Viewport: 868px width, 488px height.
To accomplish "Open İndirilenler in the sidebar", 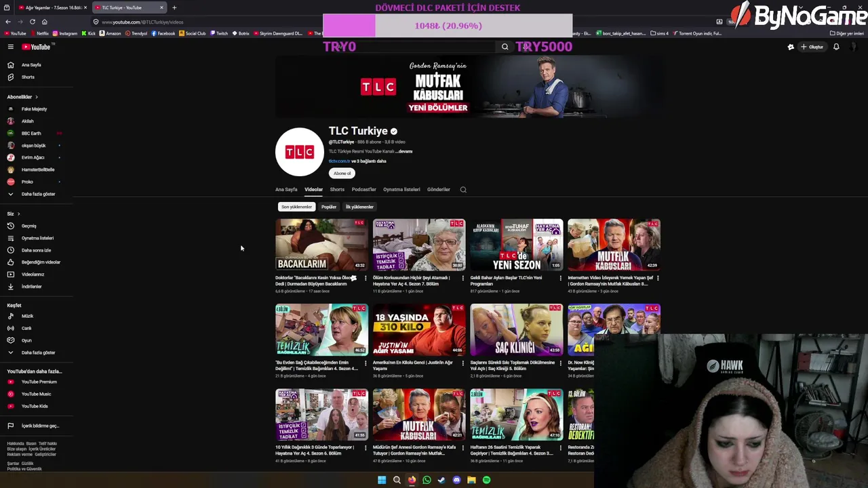I will point(31,287).
